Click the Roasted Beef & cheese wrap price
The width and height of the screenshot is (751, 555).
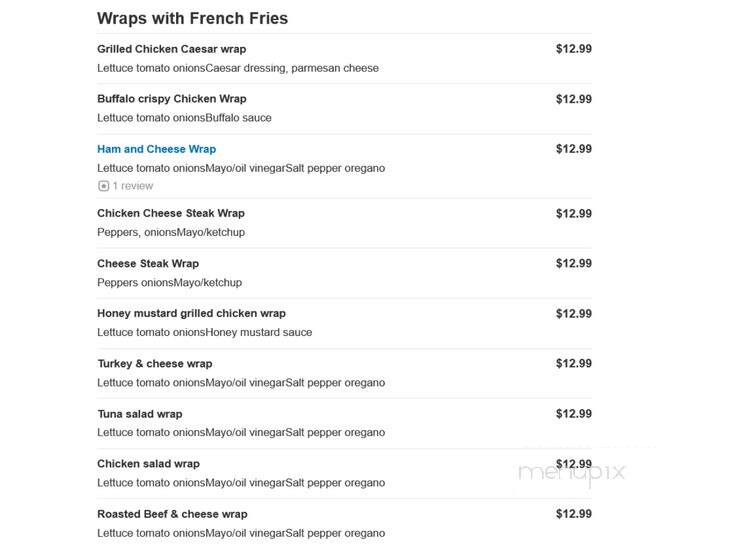pyautogui.click(x=573, y=514)
